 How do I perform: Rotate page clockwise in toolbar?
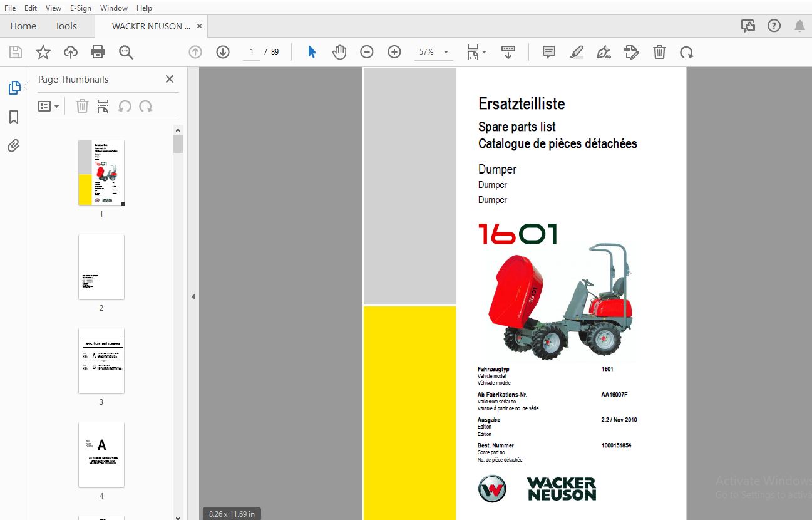pos(687,52)
